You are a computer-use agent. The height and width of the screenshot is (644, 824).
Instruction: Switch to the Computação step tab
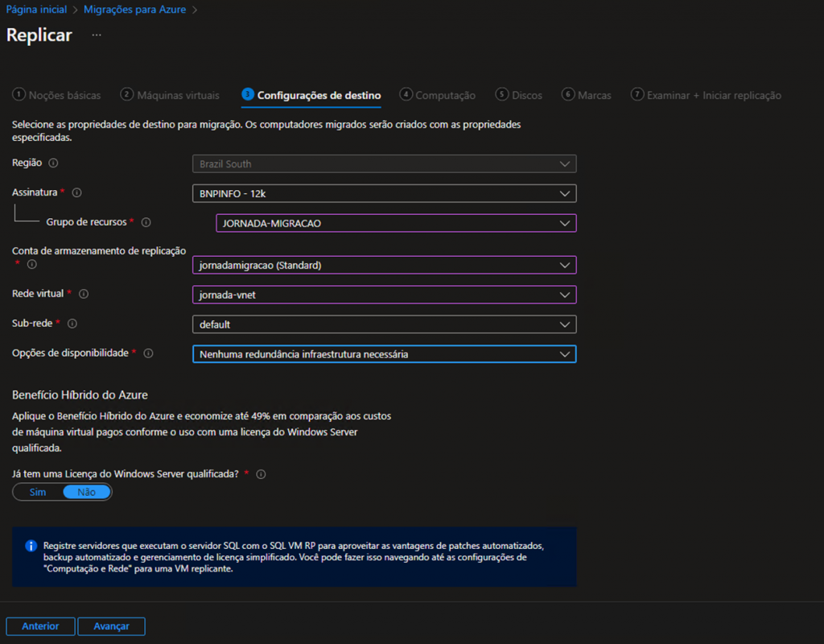[x=438, y=95]
